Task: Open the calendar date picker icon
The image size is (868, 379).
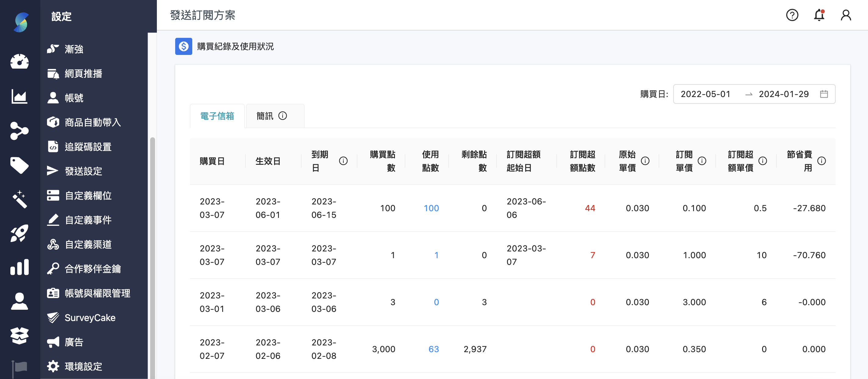Action: click(x=825, y=94)
